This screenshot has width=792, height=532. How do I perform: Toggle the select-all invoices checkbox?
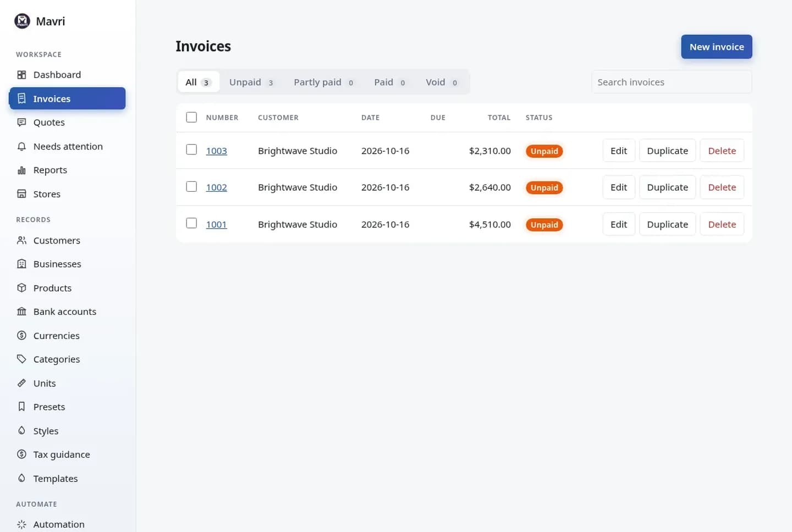click(191, 117)
